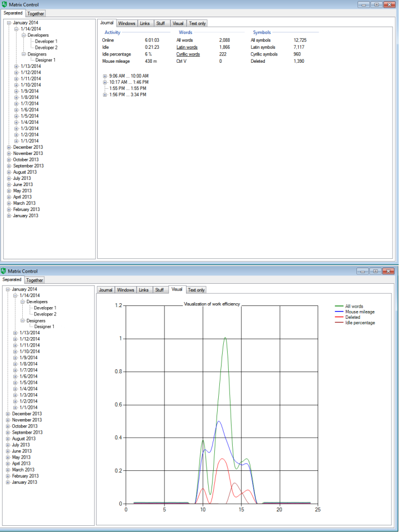
Task: Click the Matrix Control app icon in upper window
Action: pyautogui.click(x=4, y=4)
